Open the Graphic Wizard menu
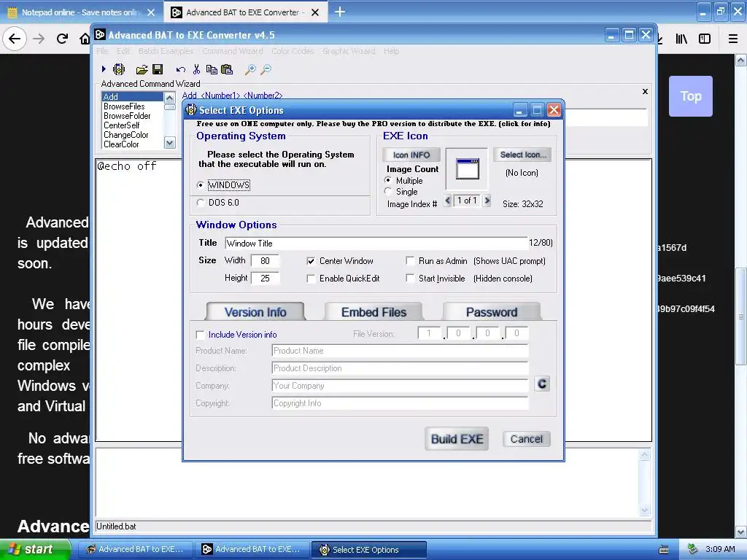 (349, 51)
